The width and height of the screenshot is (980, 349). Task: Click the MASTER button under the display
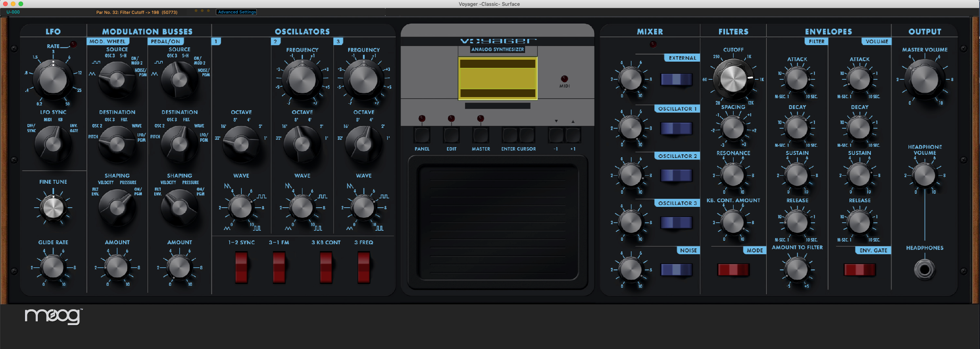coord(481,135)
